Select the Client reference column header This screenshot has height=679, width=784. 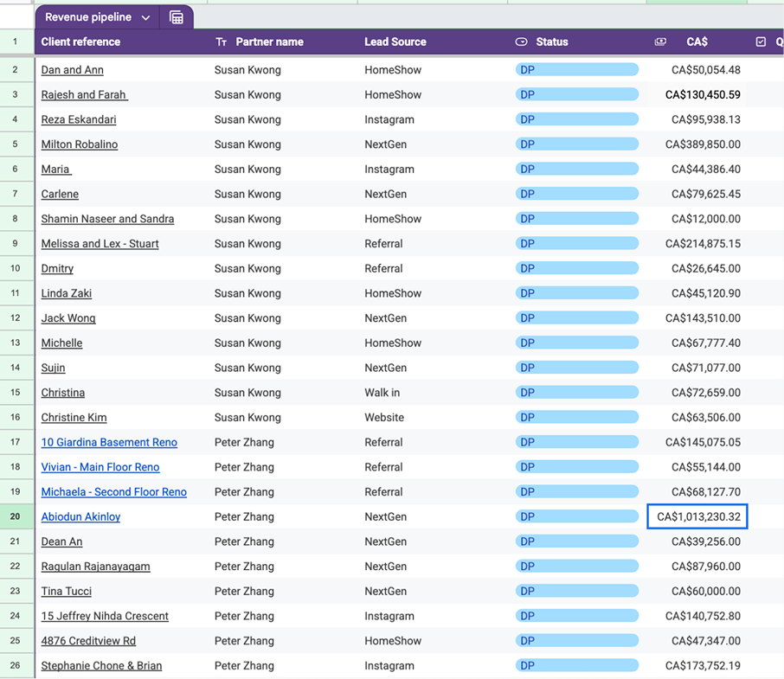80,42
